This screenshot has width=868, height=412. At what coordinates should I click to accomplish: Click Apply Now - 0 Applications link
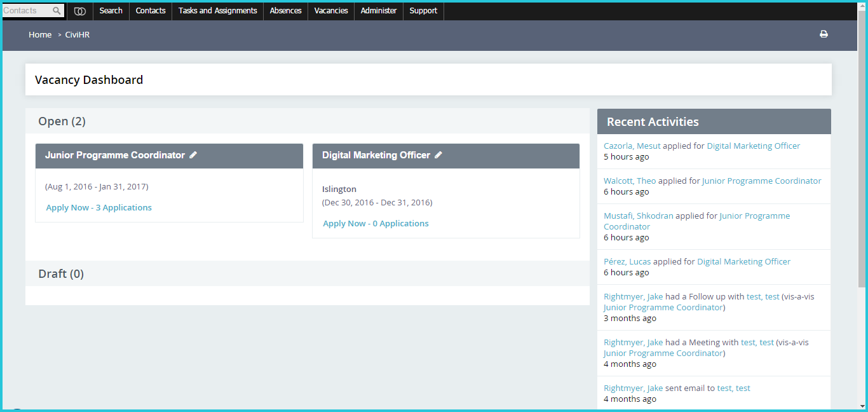click(376, 224)
